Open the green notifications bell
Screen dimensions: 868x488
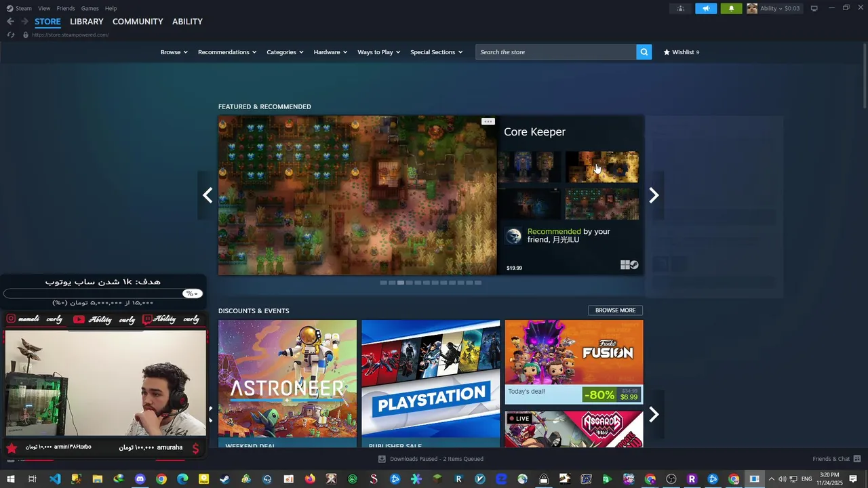pos(731,8)
